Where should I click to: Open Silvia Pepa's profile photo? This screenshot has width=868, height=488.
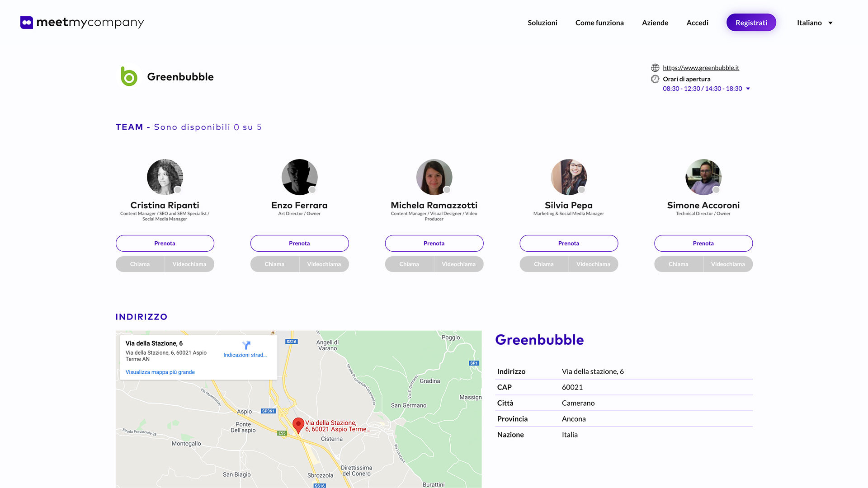569,177
